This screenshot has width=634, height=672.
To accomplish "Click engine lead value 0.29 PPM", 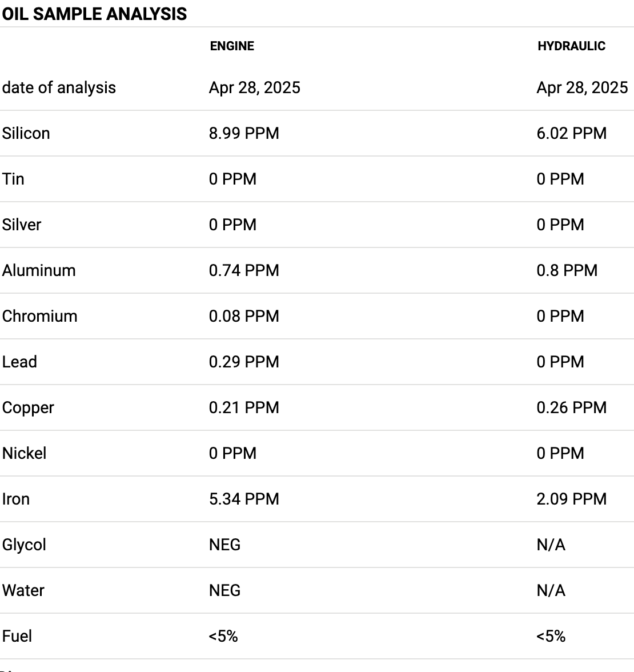I will [x=244, y=362].
